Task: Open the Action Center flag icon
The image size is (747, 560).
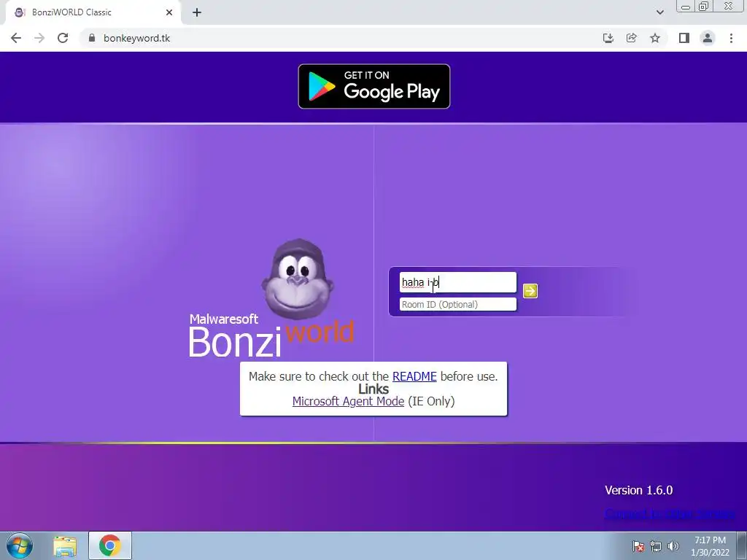Action: (x=638, y=546)
